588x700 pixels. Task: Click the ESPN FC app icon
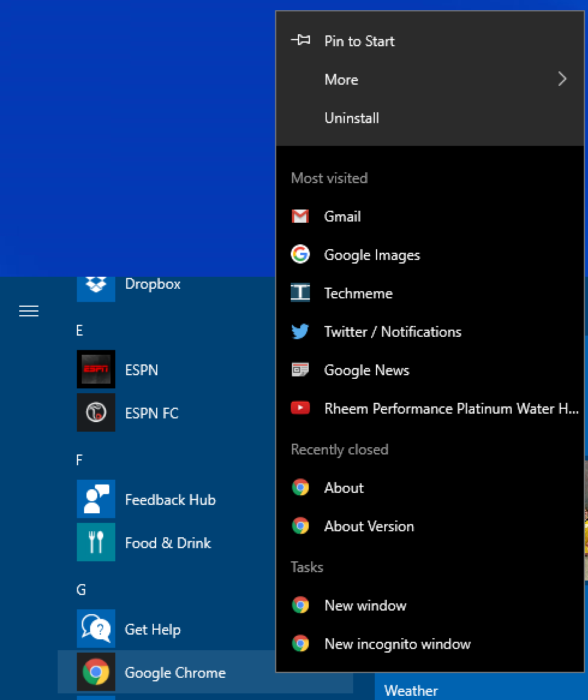coord(96,412)
